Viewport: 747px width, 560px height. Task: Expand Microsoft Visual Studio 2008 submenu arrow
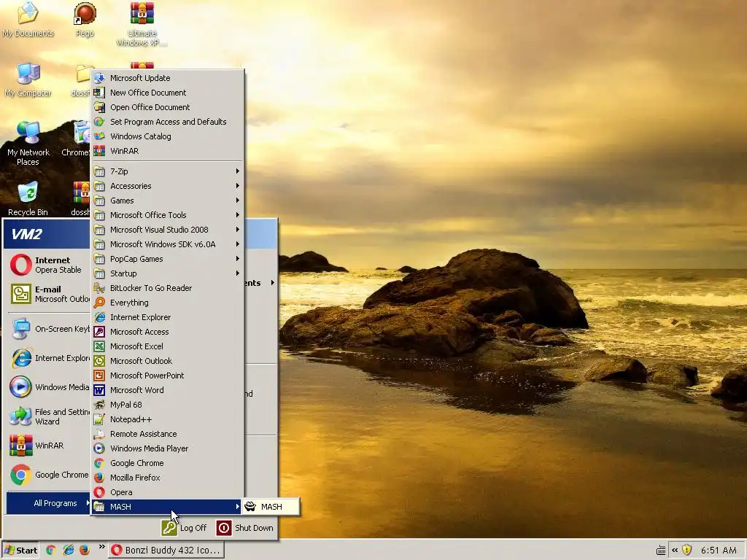click(237, 230)
